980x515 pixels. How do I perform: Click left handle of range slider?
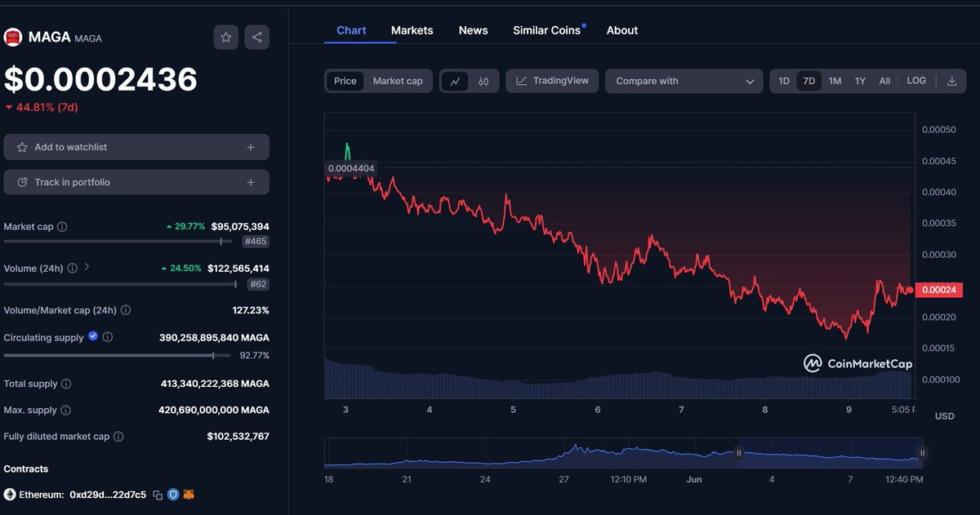[739, 452]
